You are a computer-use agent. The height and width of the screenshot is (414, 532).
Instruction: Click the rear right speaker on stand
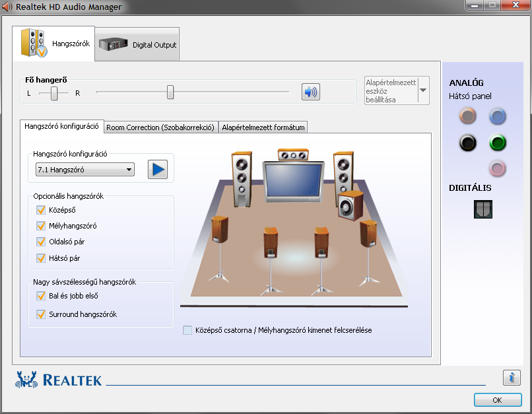pyautogui.click(x=321, y=261)
